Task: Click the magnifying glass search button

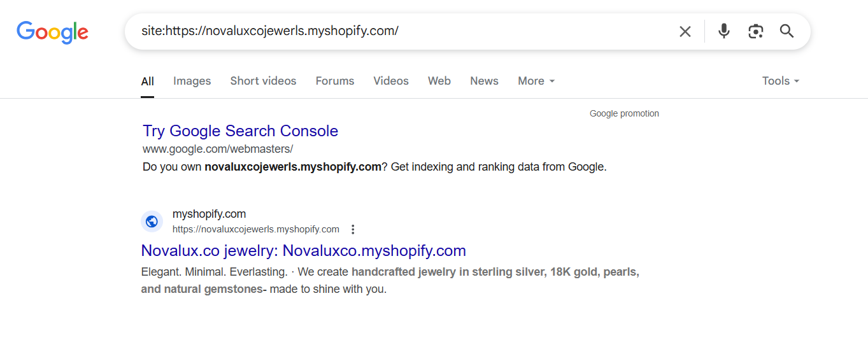Action: [786, 31]
